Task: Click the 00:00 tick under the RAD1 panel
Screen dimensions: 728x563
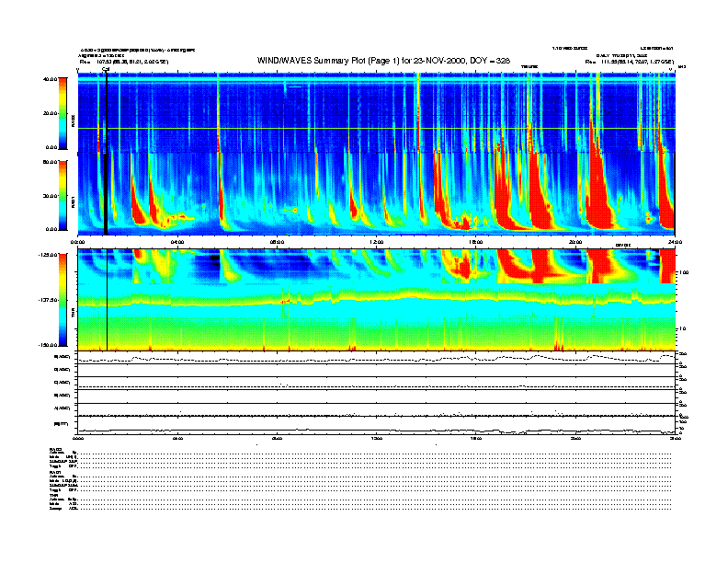Action: [77, 242]
